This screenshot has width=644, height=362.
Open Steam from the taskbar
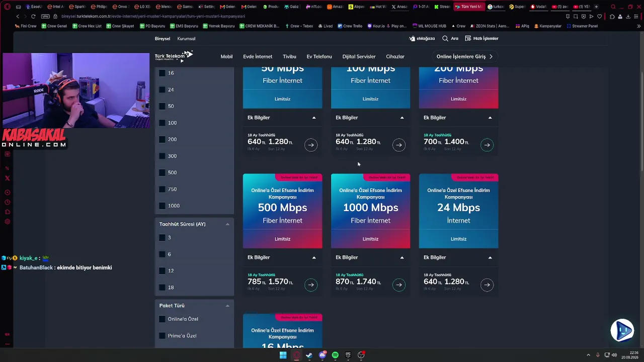point(309,355)
